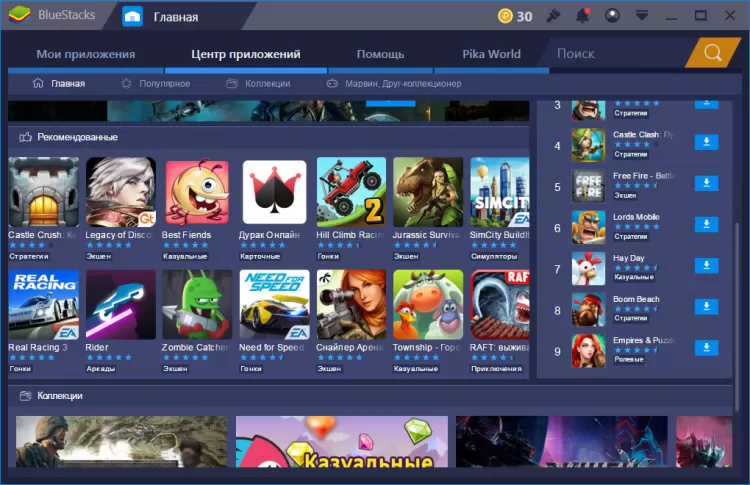Click the Castle Clash list thumbnail
This screenshot has height=485, width=750.
(x=588, y=145)
